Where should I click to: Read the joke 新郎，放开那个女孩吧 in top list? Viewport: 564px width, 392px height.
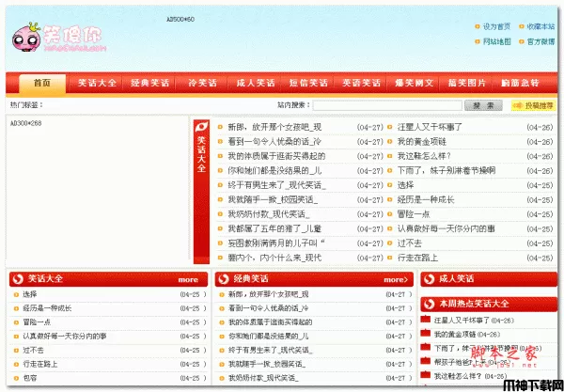[274, 126]
